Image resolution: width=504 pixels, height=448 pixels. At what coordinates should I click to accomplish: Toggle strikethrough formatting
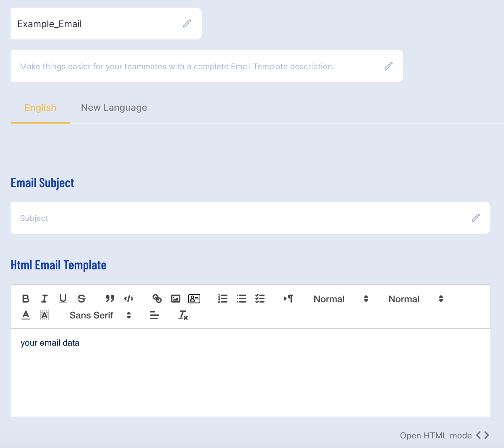[x=82, y=299]
